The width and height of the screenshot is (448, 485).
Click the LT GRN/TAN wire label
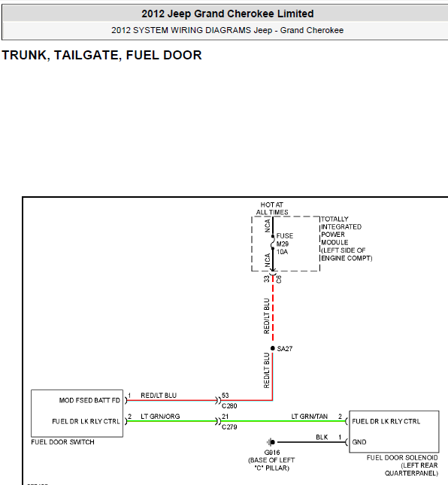310,417
